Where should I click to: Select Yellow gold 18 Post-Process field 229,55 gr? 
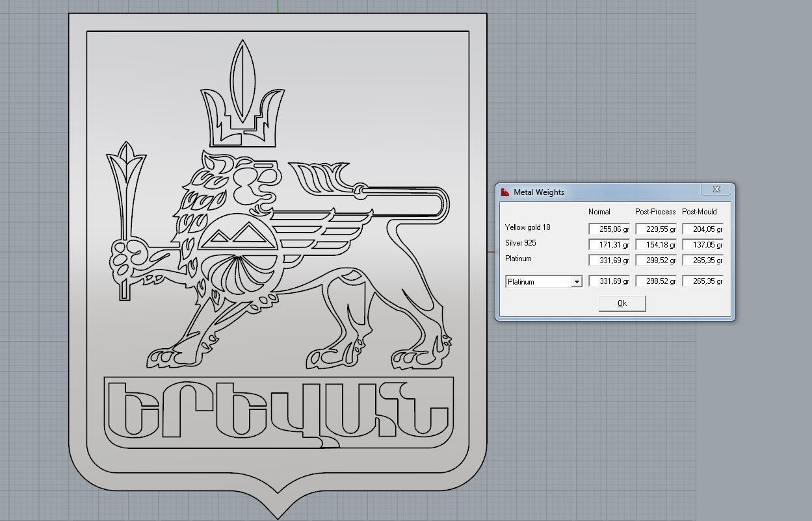(x=656, y=229)
